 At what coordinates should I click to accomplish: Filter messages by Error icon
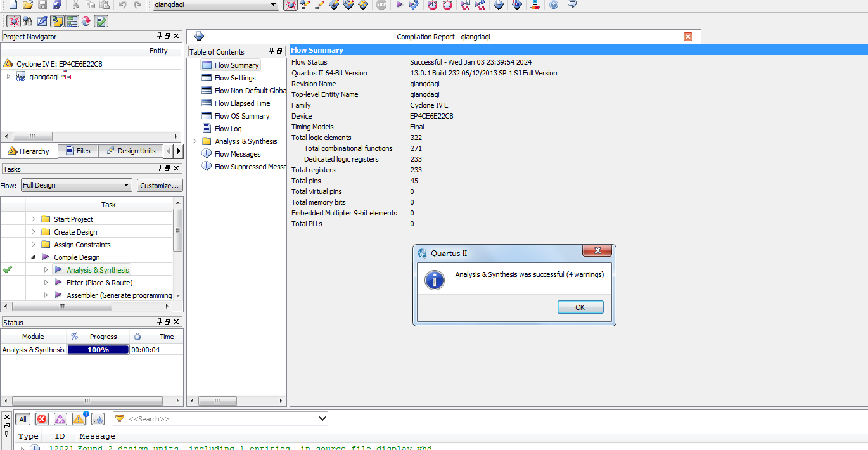42,419
